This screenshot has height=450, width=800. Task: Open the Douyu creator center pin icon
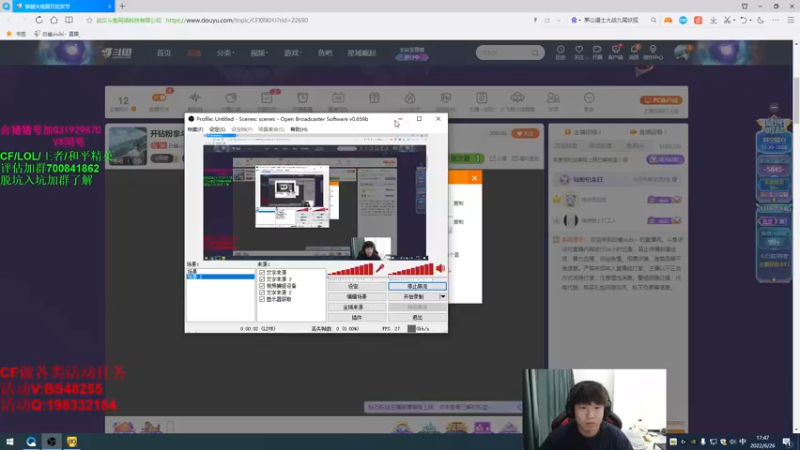(x=653, y=49)
